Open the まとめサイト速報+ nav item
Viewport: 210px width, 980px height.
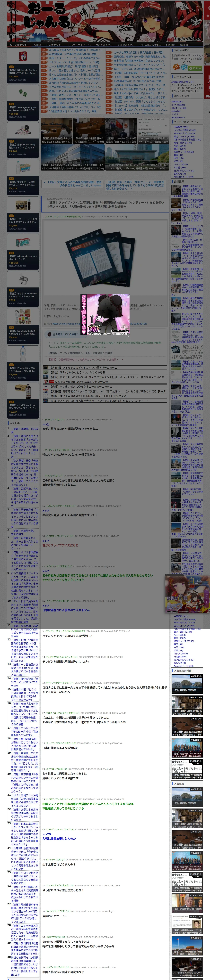[150, 45]
